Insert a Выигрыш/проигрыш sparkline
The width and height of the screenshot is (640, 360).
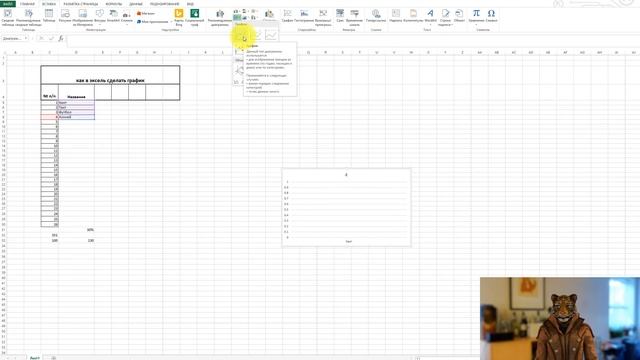tap(323, 18)
